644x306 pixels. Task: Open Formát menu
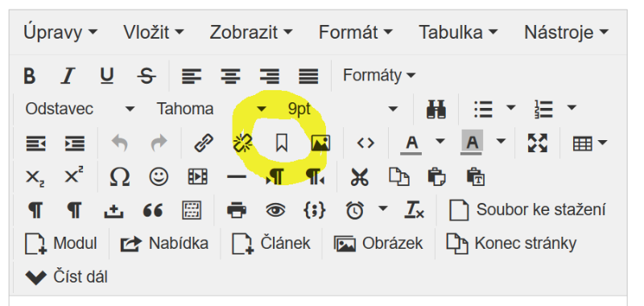pyautogui.click(x=356, y=32)
